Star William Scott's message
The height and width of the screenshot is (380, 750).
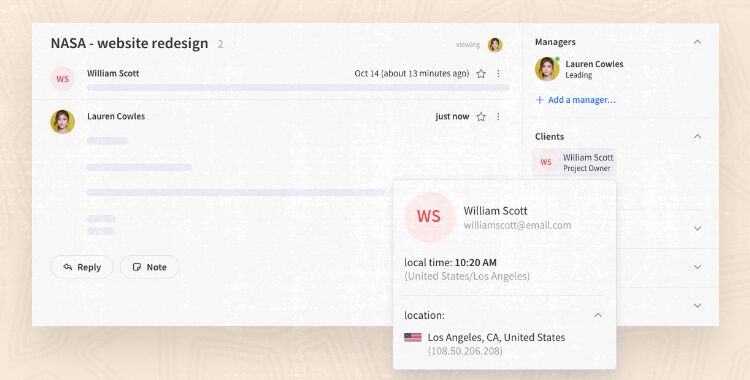click(481, 74)
